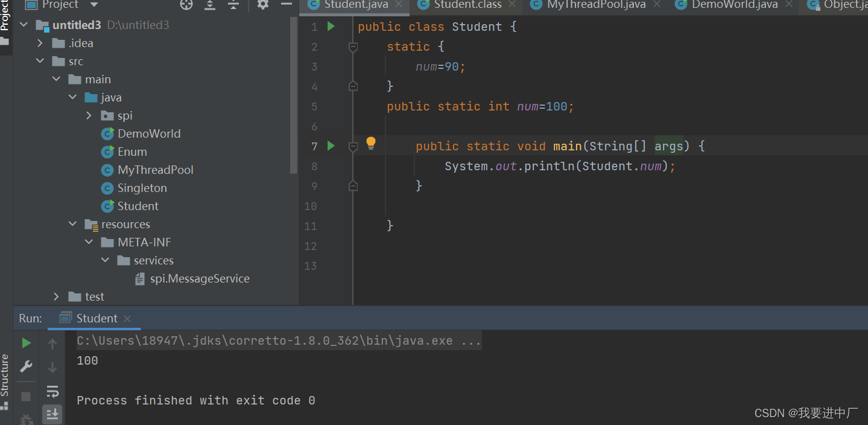Screen dimensions: 868x425
Task: Click the java.exe command line in console
Action: point(279,341)
